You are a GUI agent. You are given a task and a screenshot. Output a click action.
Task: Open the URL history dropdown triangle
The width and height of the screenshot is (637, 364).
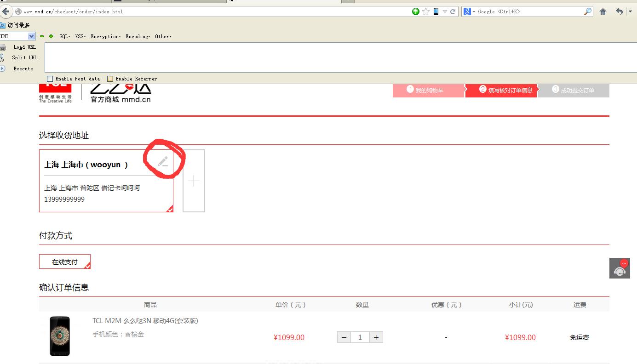tap(445, 12)
